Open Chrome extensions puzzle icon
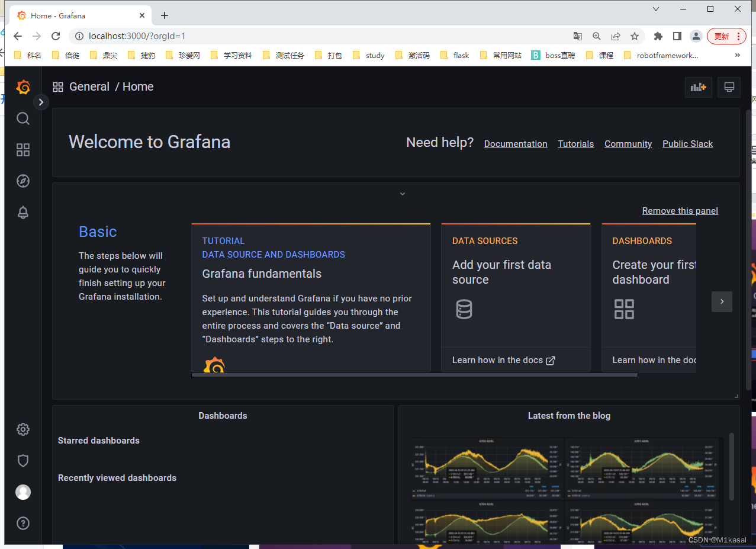756x549 pixels. (658, 36)
